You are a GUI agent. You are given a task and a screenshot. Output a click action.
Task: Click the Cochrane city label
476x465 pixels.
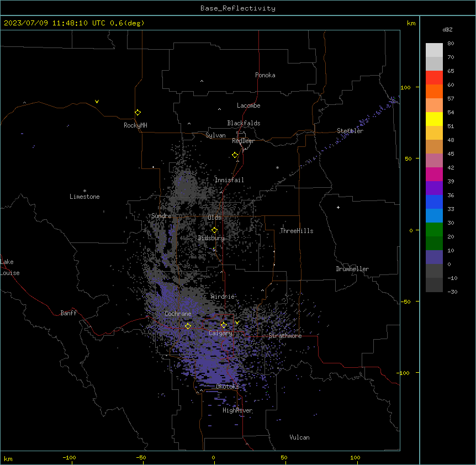(x=178, y=314)
